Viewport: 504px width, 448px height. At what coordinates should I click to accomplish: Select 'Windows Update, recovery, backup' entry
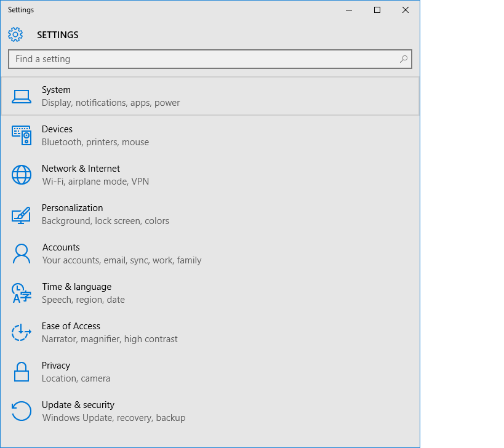(x=114, y=418)
